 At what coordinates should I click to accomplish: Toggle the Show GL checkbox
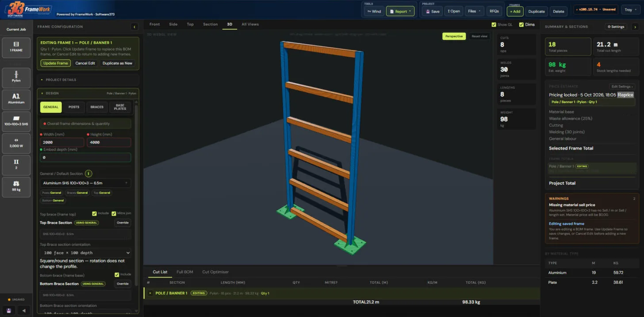494,25
